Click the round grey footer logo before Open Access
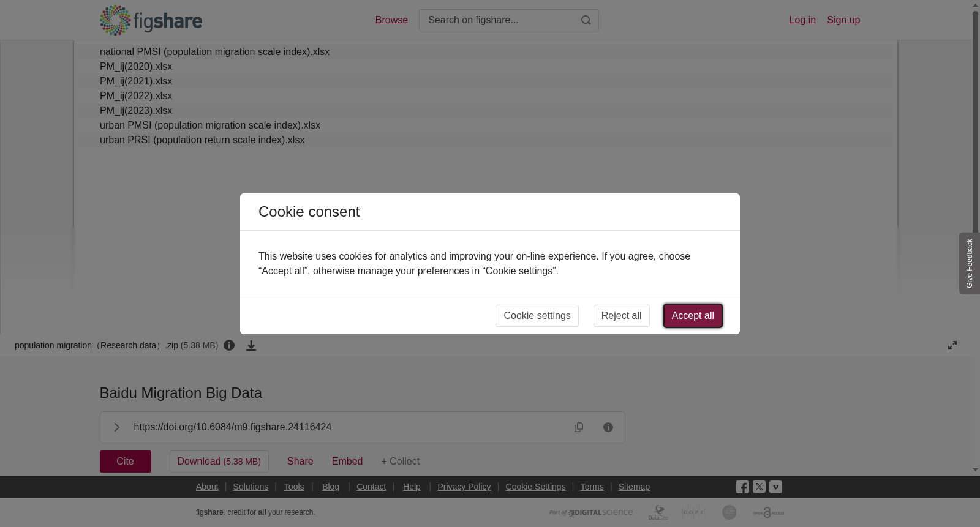 [729, 512]
